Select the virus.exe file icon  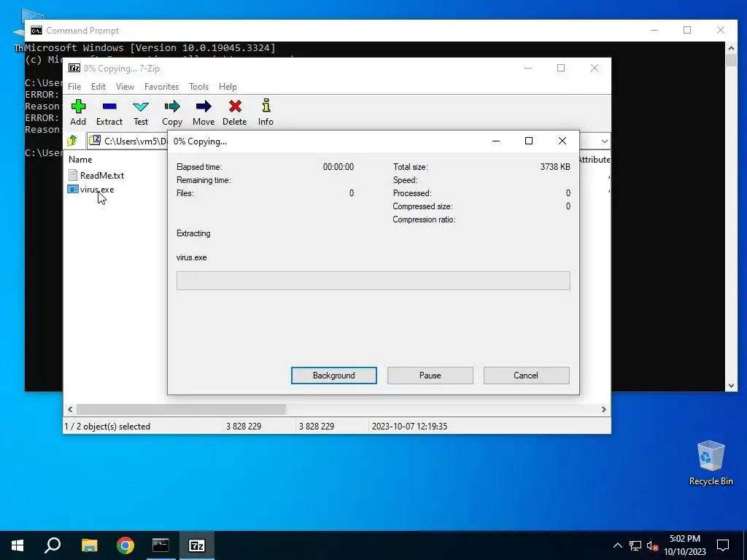coord(73,190)
